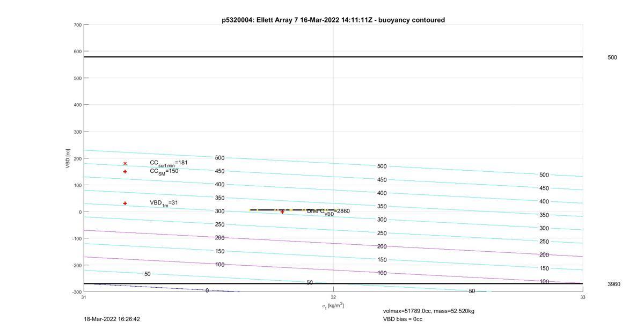Click the 'CC surf,min=181' annotation
The height and width of the screenshot is (328, 644).
point(169,163)
